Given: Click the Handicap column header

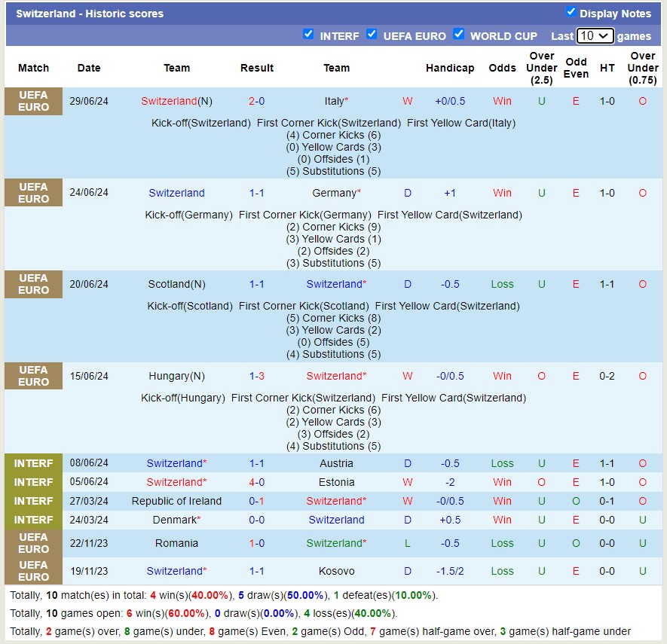Looking at the screenshot, I should tap(450, 68).
